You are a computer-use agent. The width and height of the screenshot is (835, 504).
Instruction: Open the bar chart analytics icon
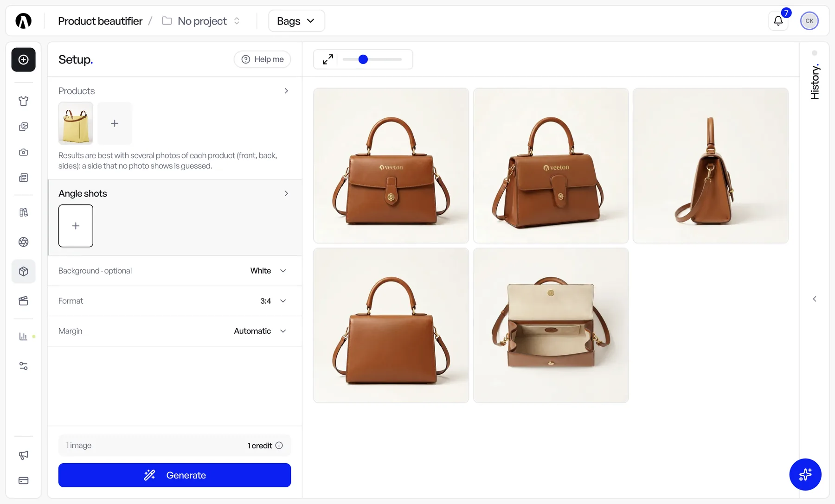(23, 336)
